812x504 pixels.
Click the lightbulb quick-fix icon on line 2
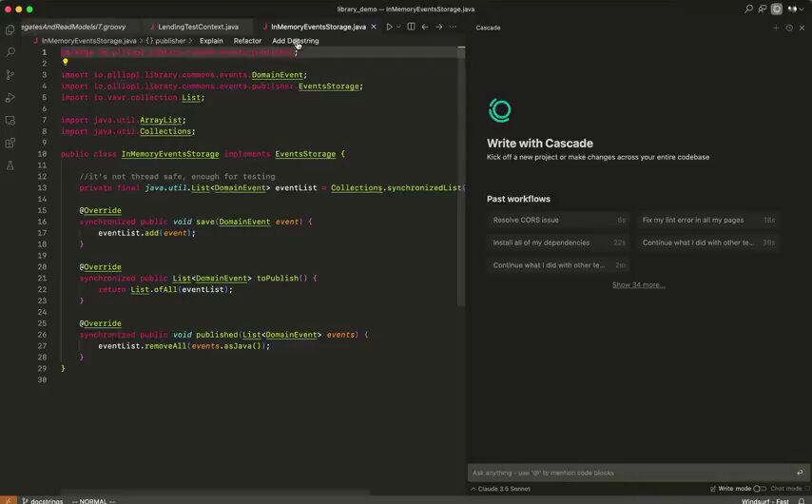[x=66, y=62]
